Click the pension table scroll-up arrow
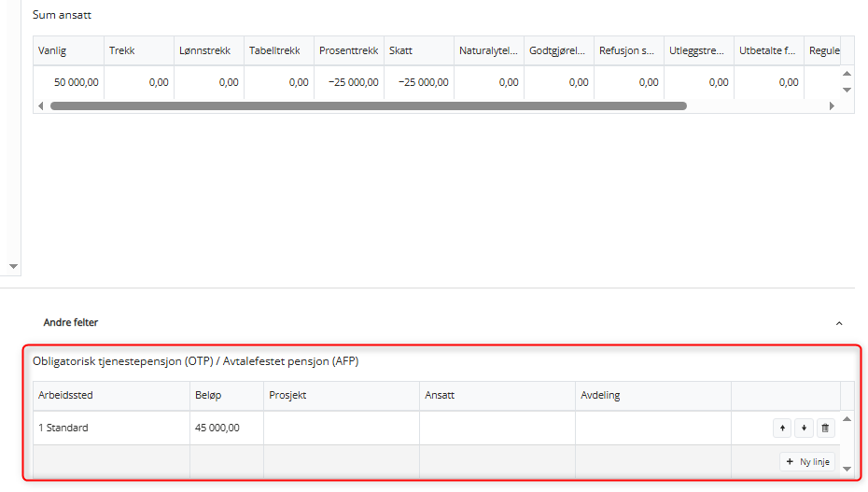This screenshot has width=868, height=492. pos(847,419)
